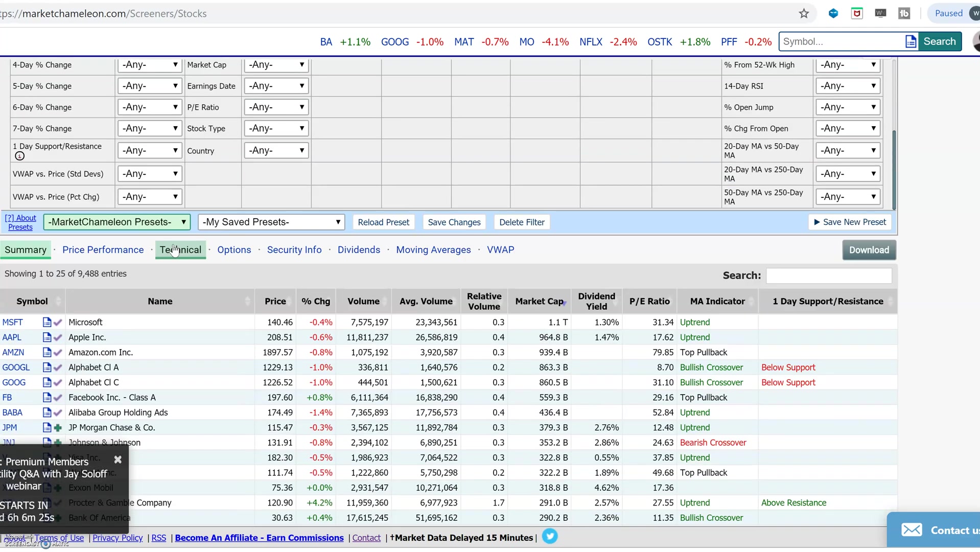Toggle the watchlist checkmark next to Apple Inc.
Image resolution: width=980 pixels, height=552 pixels.
pos(57,337)
